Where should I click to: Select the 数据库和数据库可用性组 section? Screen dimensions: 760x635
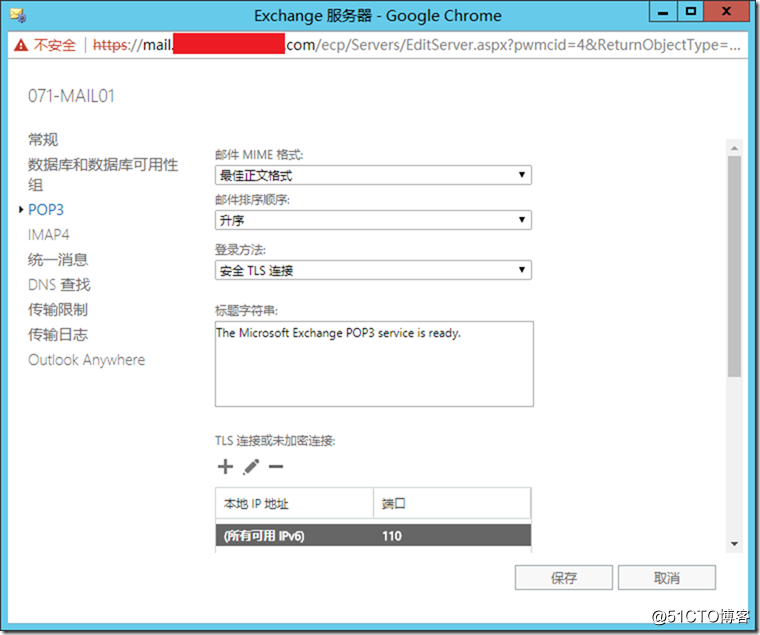coord(103,175)
